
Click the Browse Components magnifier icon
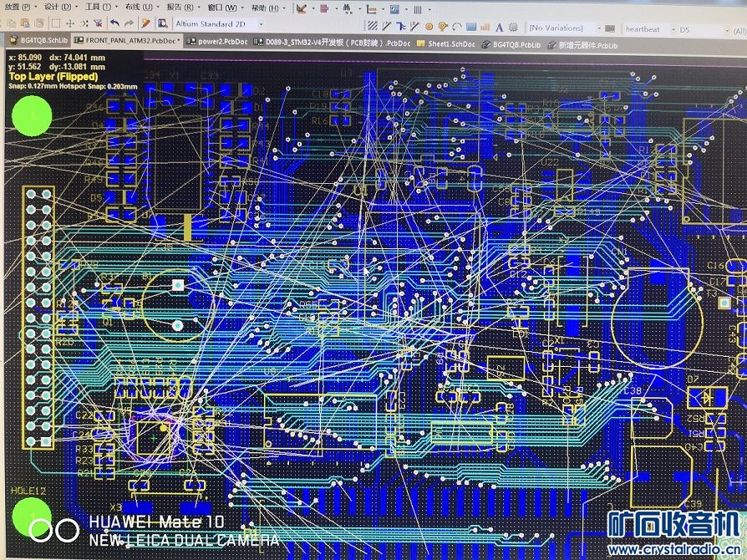click(x=162, y=23)
